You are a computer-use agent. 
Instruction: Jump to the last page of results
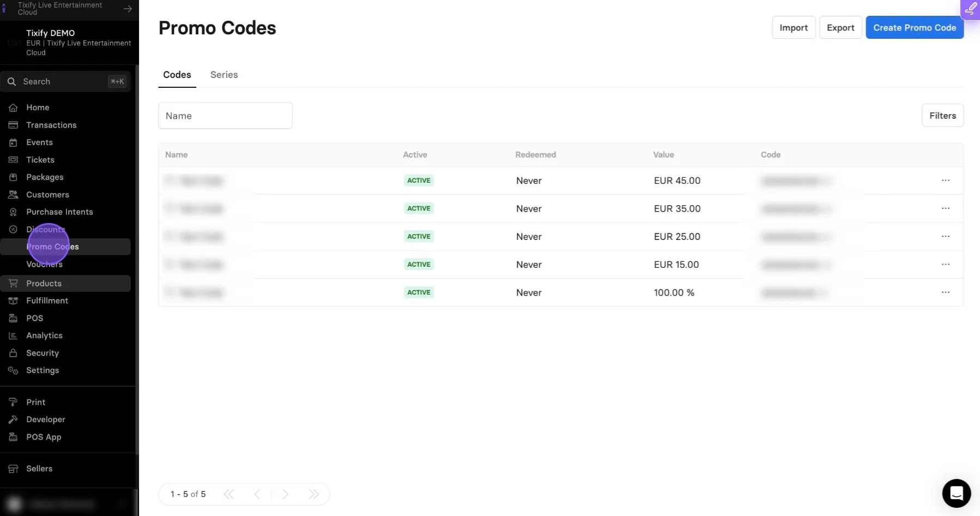point(313,494)
